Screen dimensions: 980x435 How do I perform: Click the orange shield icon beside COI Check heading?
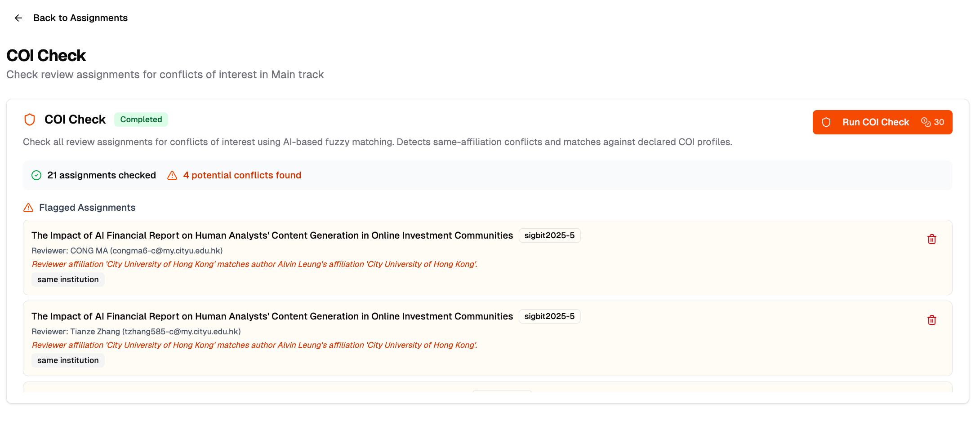(x=30, y=120)
